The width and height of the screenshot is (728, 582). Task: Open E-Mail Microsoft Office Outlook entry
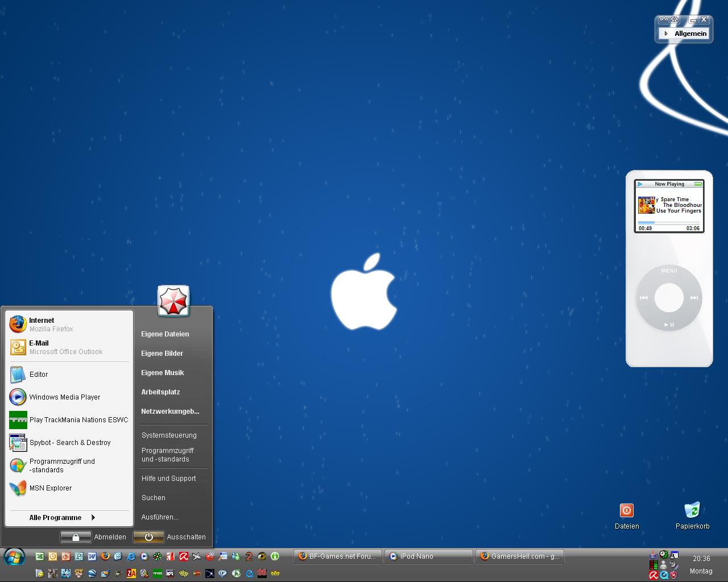click(x=69, y=347)
